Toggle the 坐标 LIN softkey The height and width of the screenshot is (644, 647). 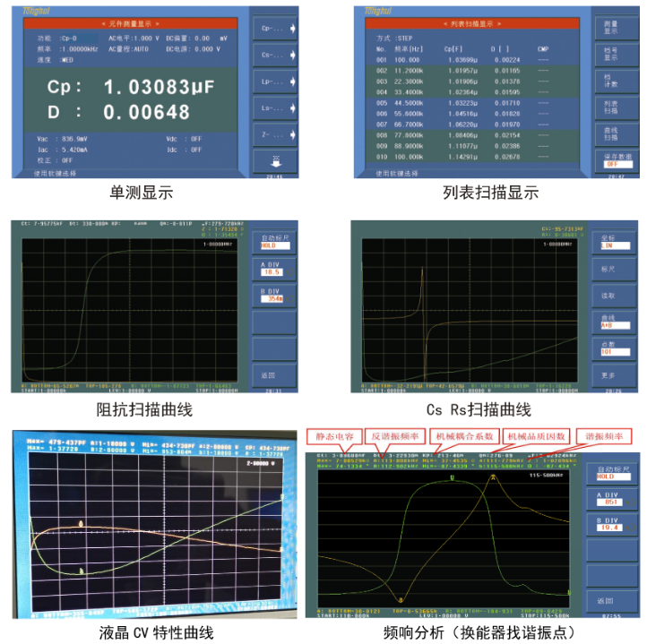[x=614, y=242]
